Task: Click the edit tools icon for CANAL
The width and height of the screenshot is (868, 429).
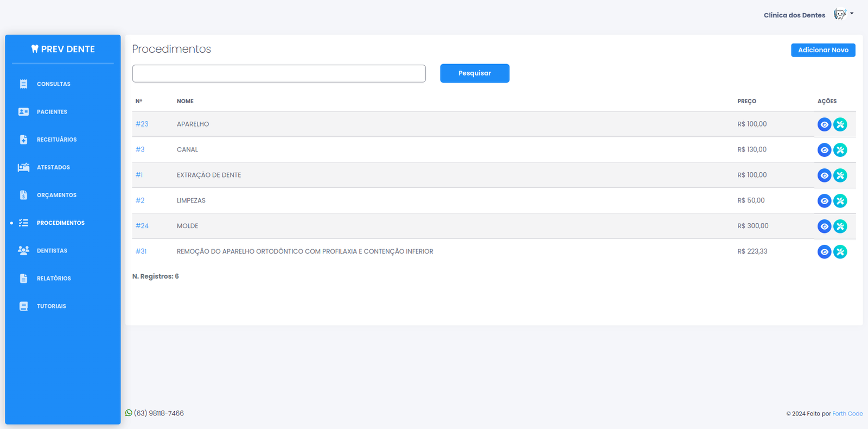Action: click(x=840, y=150)
